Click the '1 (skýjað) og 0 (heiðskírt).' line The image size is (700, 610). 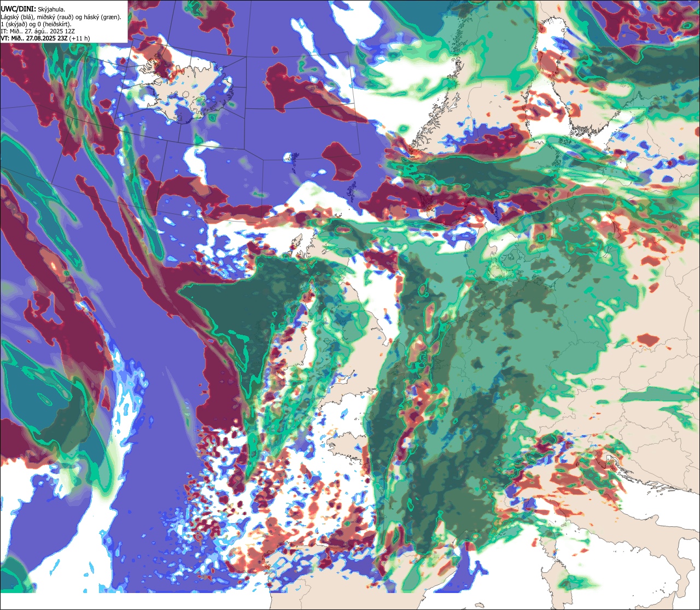pos(36,24)
